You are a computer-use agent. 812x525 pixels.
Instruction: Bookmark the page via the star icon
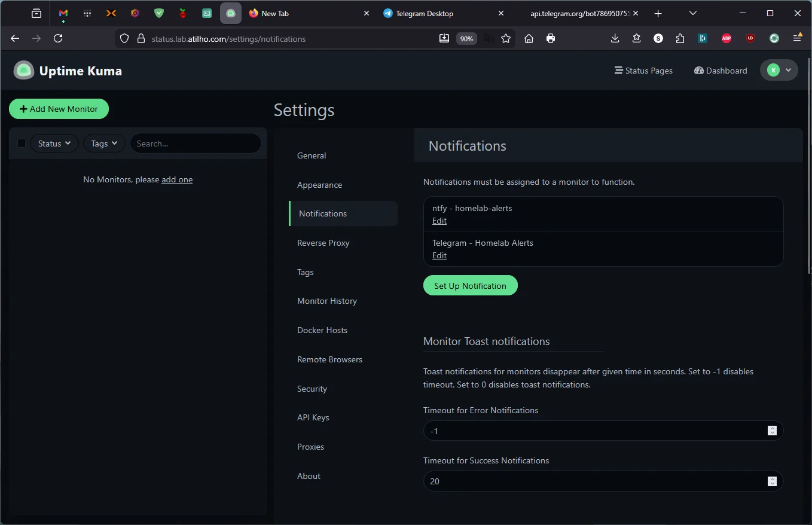(x=506, y=38)
